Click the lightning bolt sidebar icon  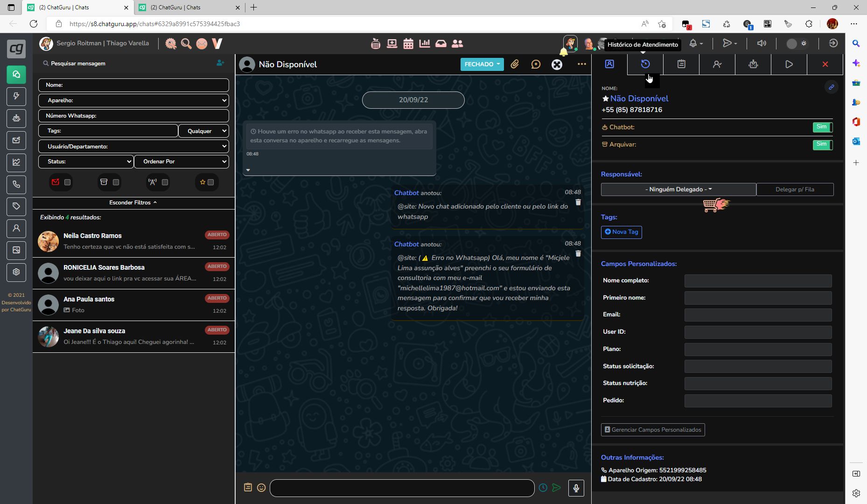[x=16, y=97]
